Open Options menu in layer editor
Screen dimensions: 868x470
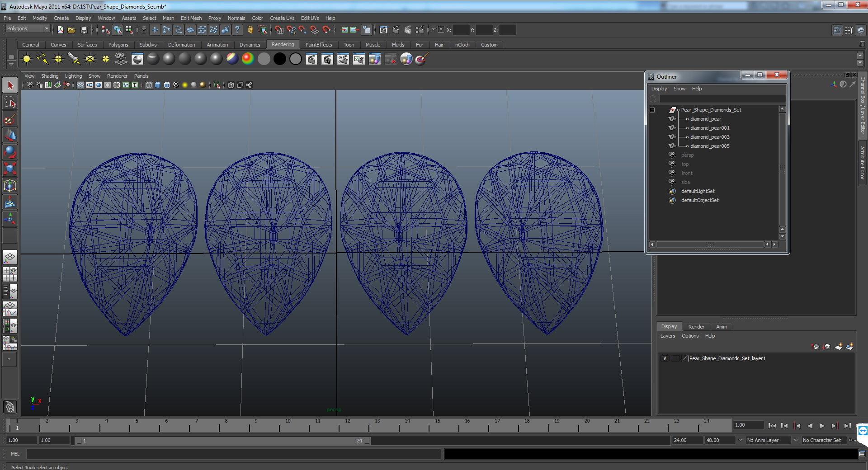690,336
